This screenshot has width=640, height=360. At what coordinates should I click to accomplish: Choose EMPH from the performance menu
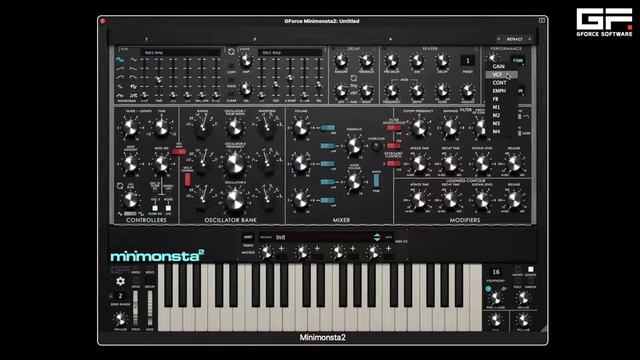pyautogui.click(x=499, y=91)
